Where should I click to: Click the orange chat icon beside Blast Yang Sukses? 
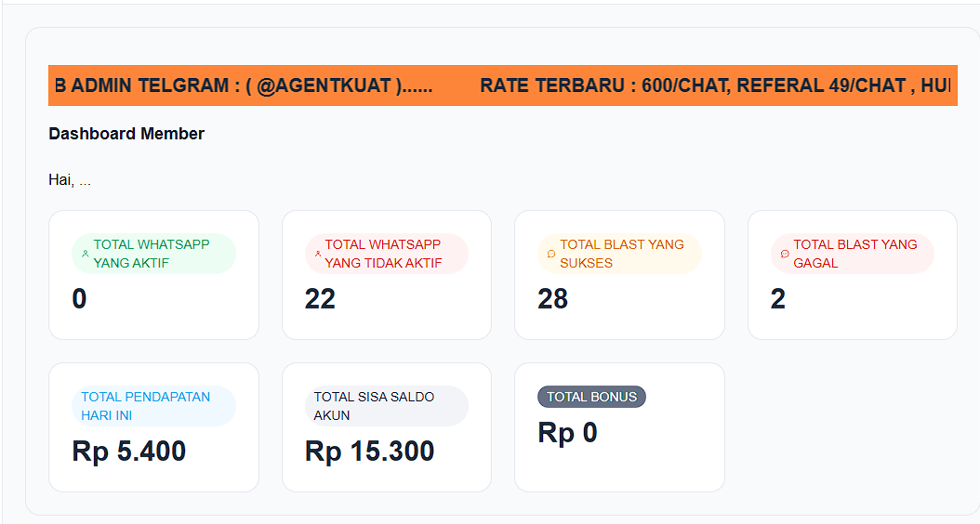[x=551, y=254]
